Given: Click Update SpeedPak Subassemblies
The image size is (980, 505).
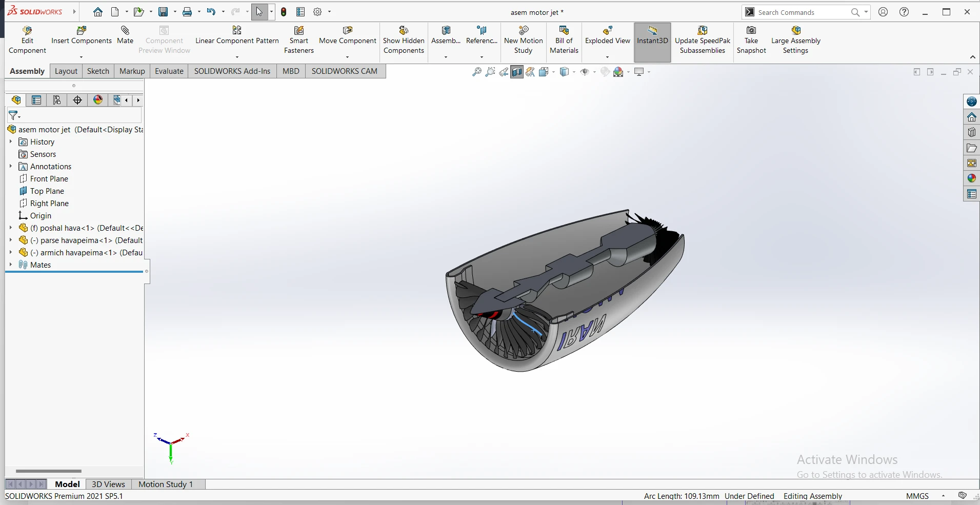Looking at the screenshot, I should click(702, 40).
